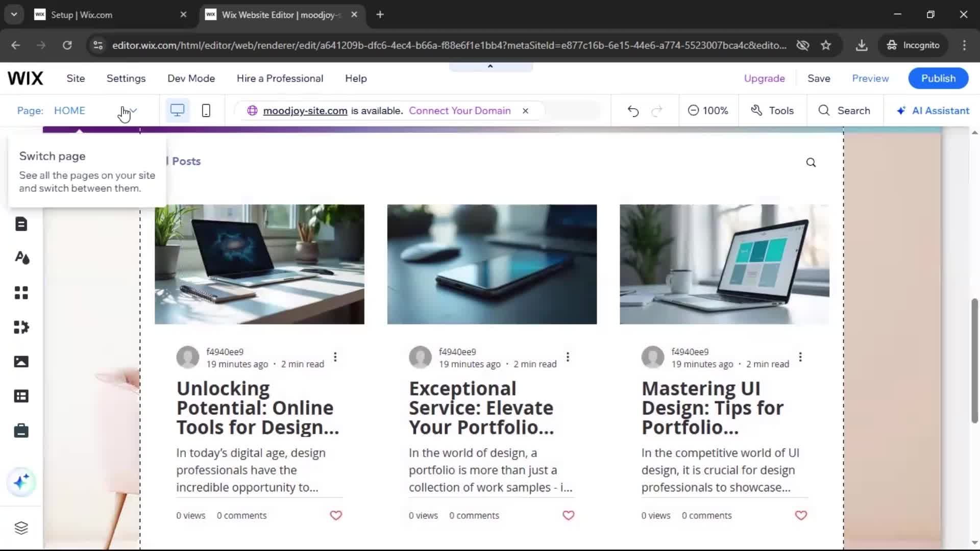Open Hire a Professional menu

tap(280, 78)
